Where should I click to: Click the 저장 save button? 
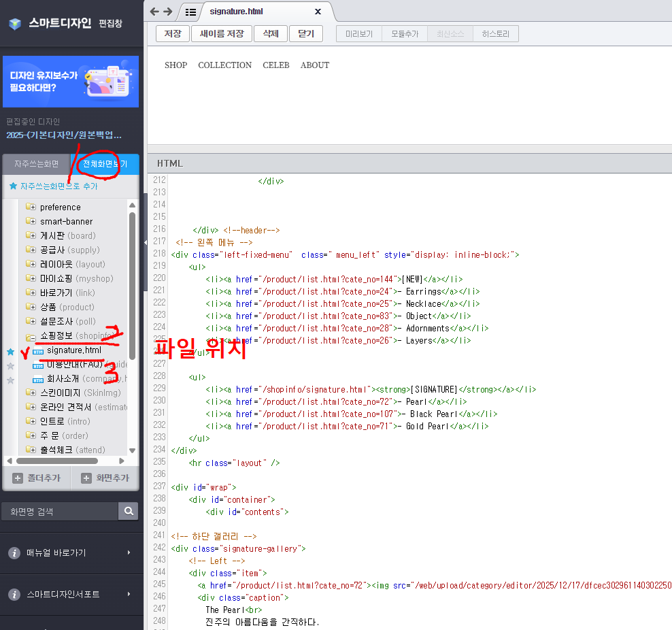172,34
